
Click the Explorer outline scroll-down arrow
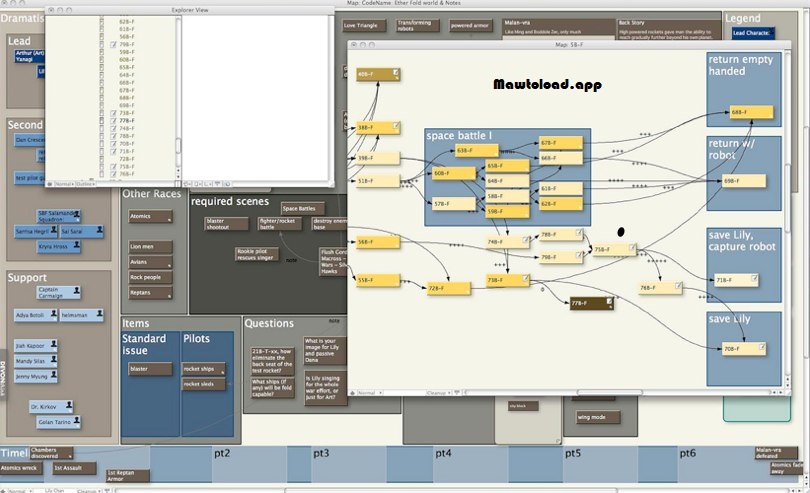point(178,176)
